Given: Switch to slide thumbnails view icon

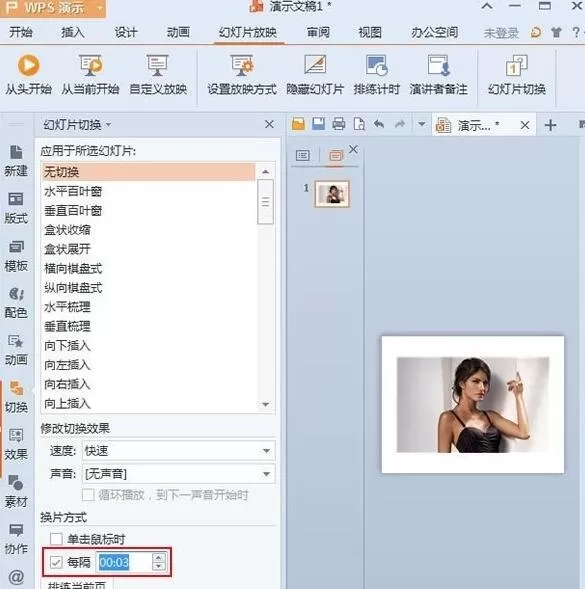Looking at the screenshot, I should tap(336, 155).
